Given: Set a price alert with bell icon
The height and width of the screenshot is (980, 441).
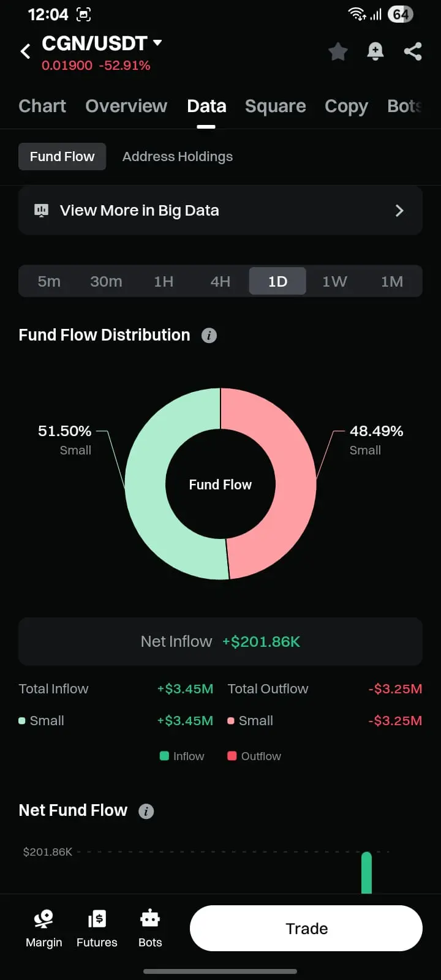Looking at the screenshot, I should point(375,51).
